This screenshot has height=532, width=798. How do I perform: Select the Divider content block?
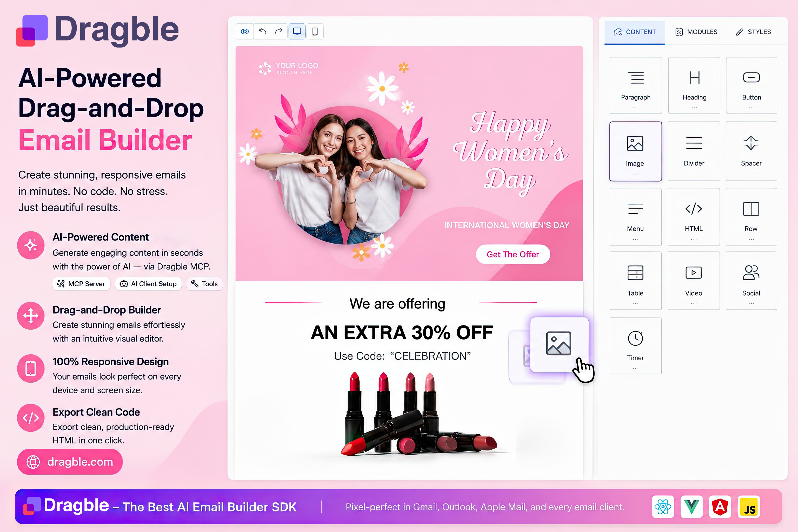[694, 151]
